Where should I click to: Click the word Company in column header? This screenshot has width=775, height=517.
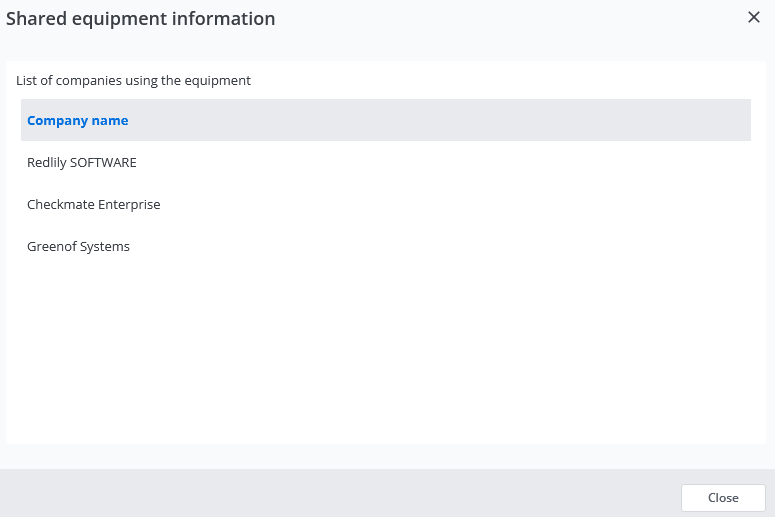click(x=57, y=121)
